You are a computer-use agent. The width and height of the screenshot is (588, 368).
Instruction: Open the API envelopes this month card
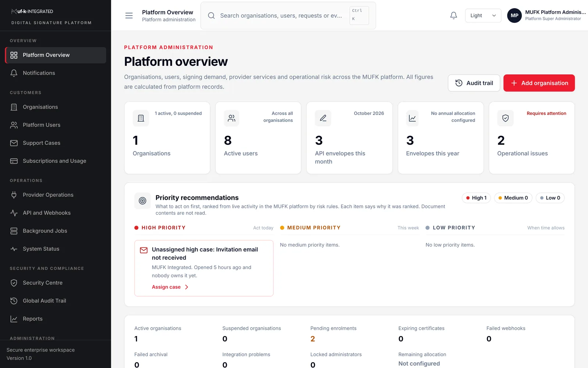[349, 138]
